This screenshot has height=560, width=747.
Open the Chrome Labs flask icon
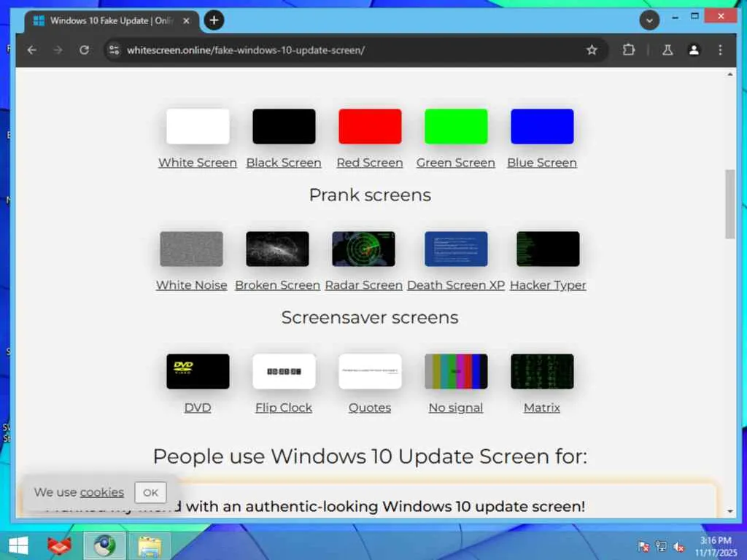click(x=667, y=50)
